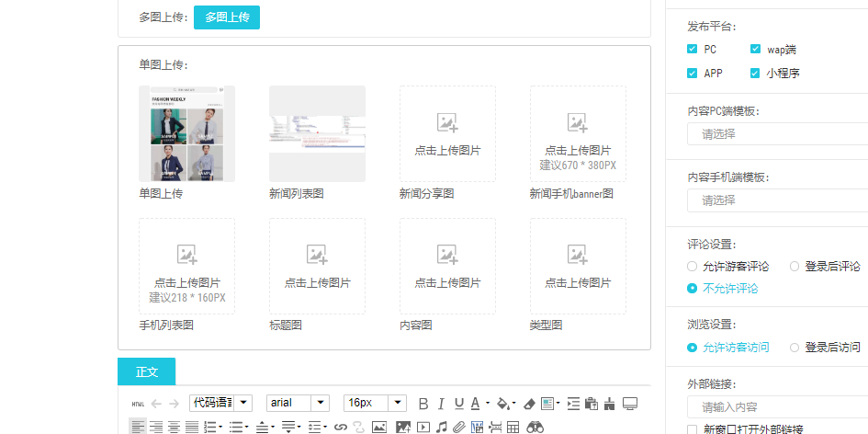The height and width of the screenshot is (434, 868).
Task: Toggle italic text formatting
Action: [x=441, y=404]
